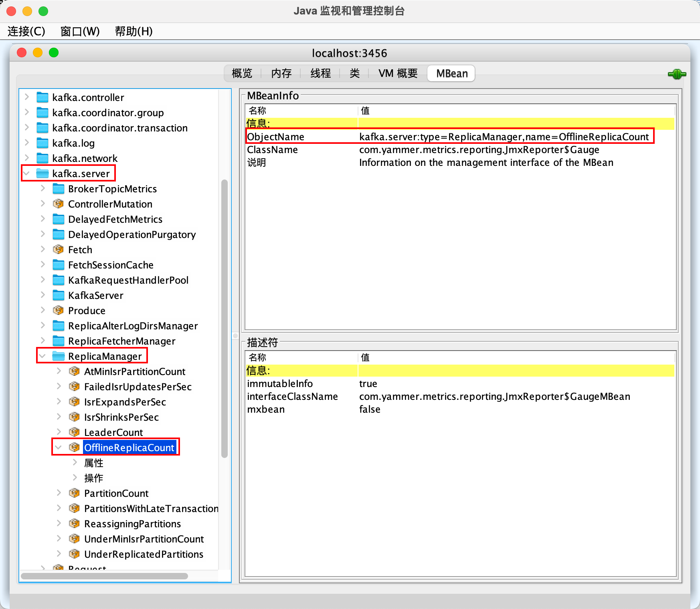
Task: Click the split pane divider handle
Action: click(235, 336)
